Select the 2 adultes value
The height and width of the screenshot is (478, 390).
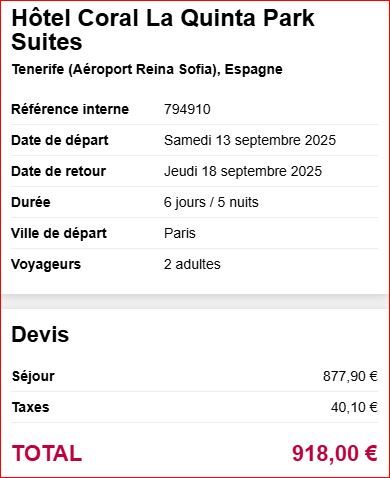(x=192, y=264)
